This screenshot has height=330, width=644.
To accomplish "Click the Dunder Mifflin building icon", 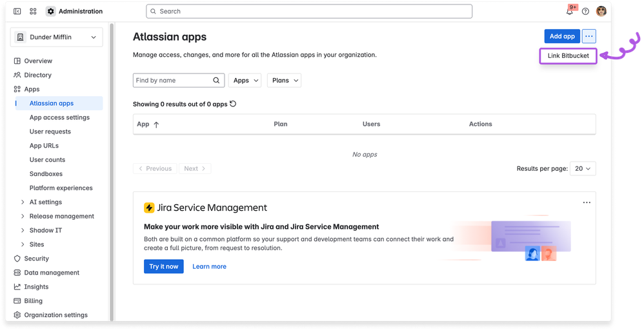I will [20, 37].
